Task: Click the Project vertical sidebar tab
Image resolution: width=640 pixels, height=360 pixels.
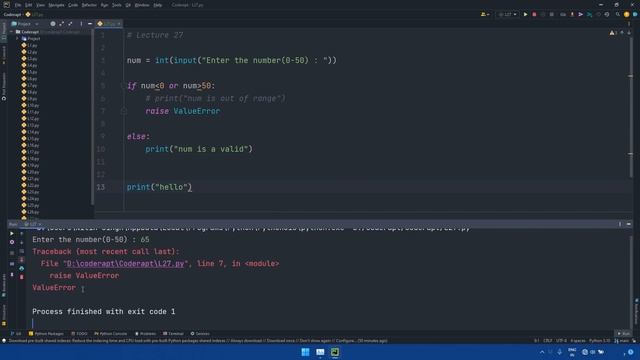Action: point(4,31)
